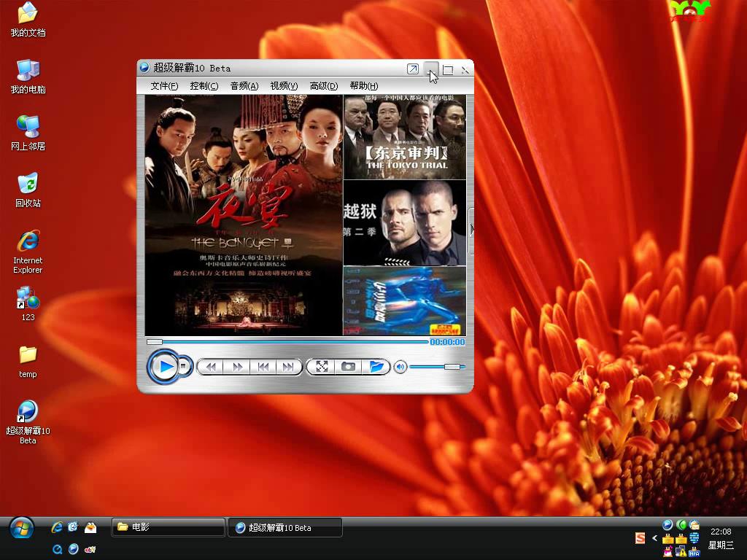Click the second yellow QQ message tray icon

coord(681,538)
